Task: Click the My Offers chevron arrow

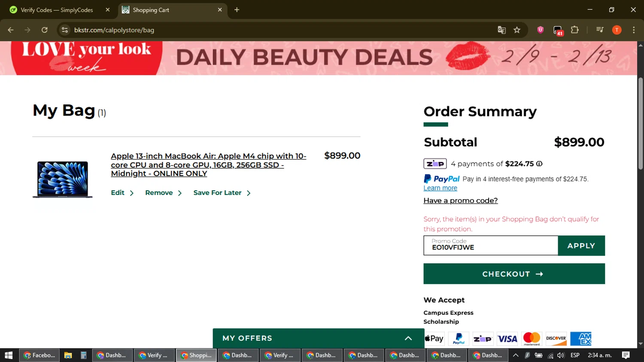Action: (x=408, y=338)
